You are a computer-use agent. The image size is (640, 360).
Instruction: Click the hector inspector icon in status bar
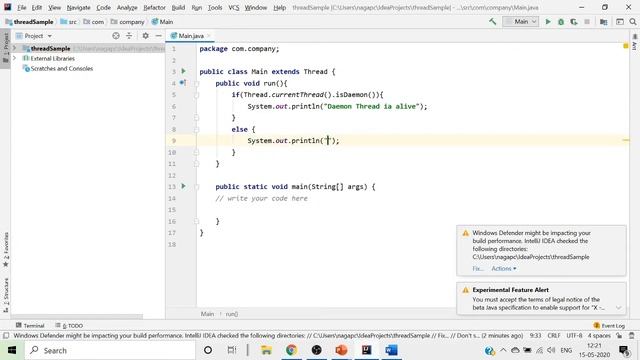click(631, 336)
